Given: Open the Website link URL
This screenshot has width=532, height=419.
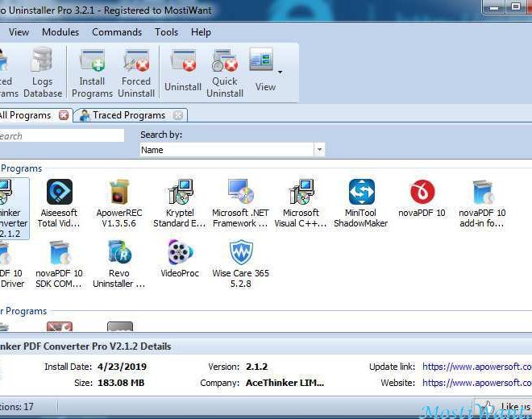Looking at the screenshot, I should click(x=476, y=383).
